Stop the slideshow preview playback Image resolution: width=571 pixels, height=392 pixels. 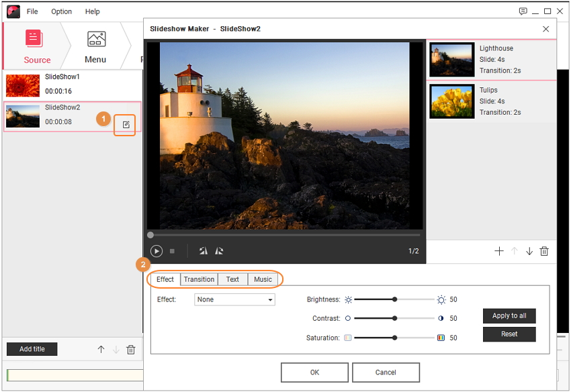click(172, 251)
